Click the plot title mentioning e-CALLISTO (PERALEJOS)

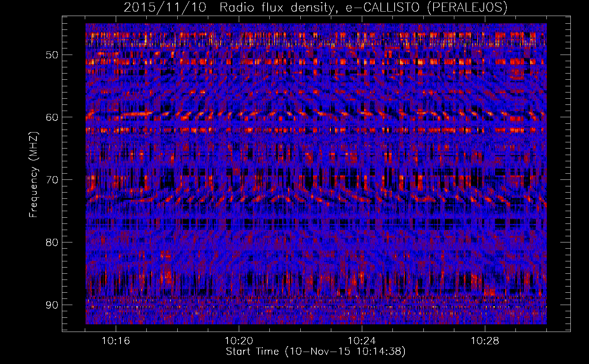tap(316, 7)
